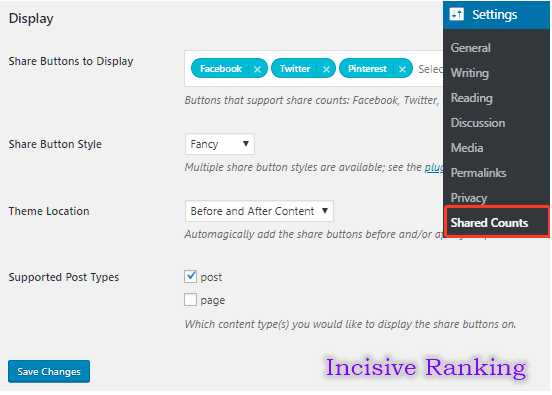This screenshot has width=552, height=395.
Task: Select Shared Counts in settings menu
Action: point(496,222)
